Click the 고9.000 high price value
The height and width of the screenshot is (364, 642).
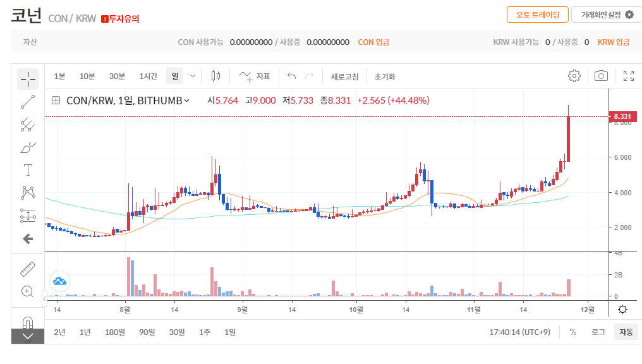(x=260, y=100)
